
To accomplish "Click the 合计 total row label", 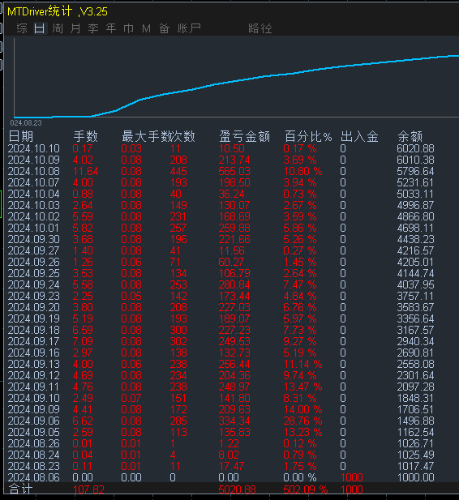I will tap(21, 489).
